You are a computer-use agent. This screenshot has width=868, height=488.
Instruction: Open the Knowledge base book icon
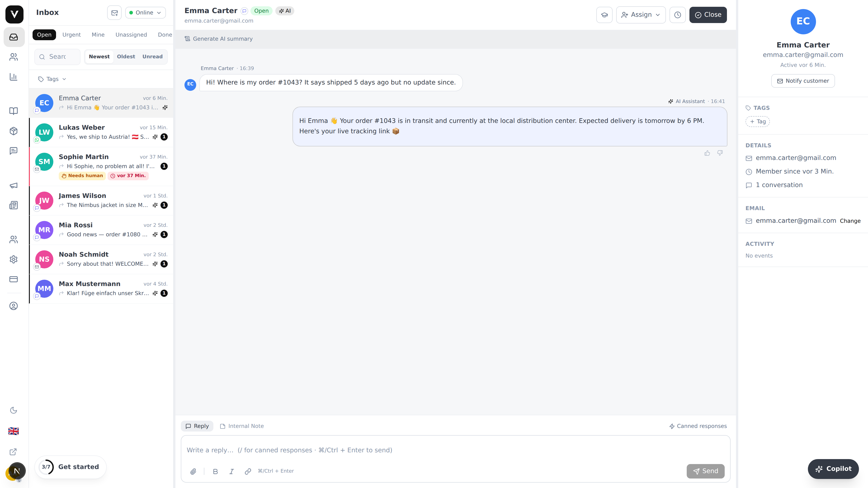tap(14, 111)
